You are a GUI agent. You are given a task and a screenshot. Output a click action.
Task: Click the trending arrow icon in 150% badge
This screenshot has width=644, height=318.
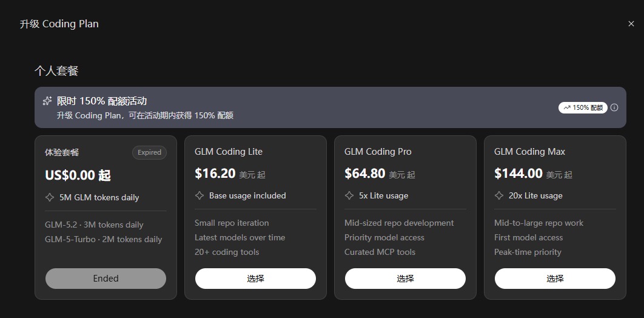[x=567, y=107]
